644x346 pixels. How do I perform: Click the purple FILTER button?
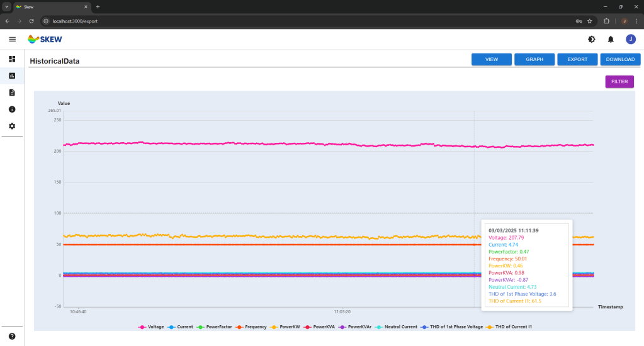point(619,82)
